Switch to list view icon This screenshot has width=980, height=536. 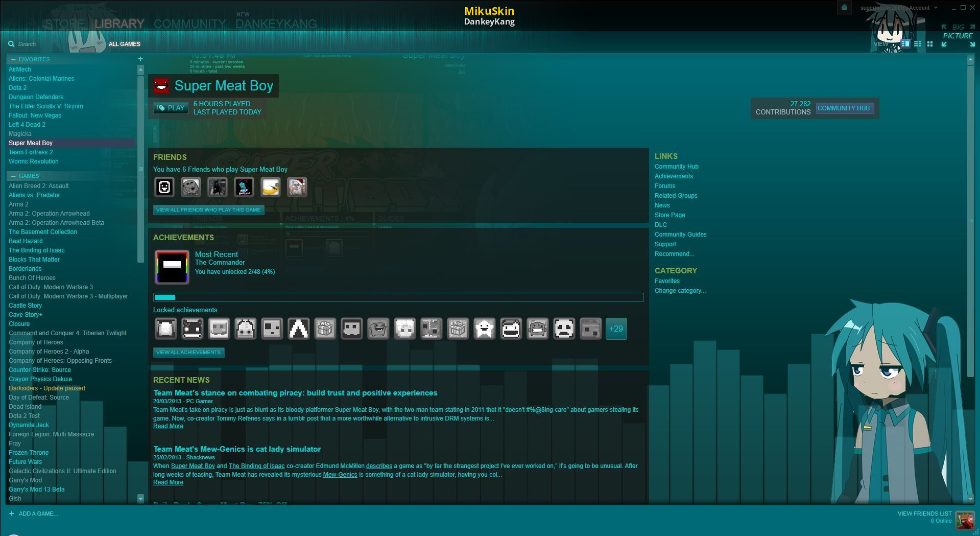point(918,44)
